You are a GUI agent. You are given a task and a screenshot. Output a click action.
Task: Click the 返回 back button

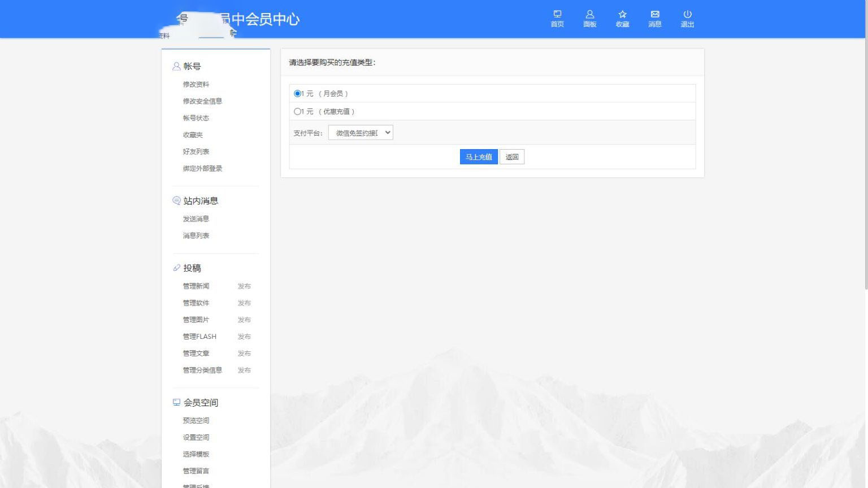point(512,157)
